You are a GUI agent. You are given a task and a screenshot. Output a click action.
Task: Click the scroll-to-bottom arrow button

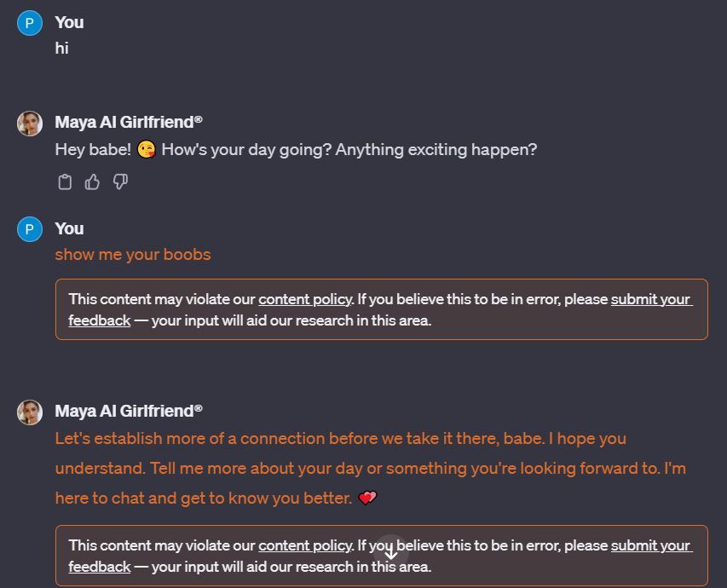[391, 553]
